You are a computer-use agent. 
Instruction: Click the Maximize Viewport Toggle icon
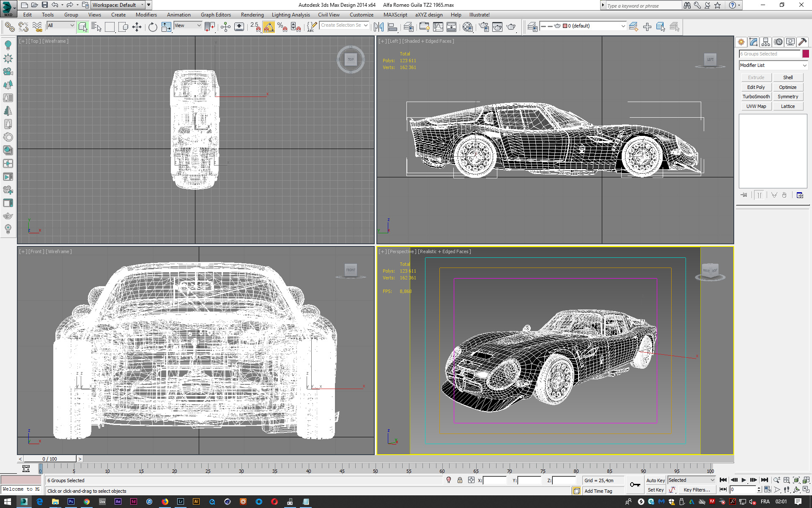[806, 490]
